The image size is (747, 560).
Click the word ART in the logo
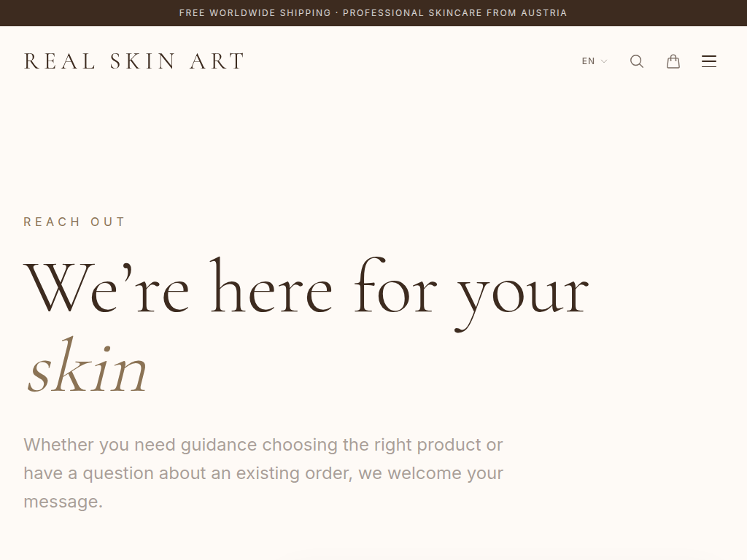tap(217, 61)
